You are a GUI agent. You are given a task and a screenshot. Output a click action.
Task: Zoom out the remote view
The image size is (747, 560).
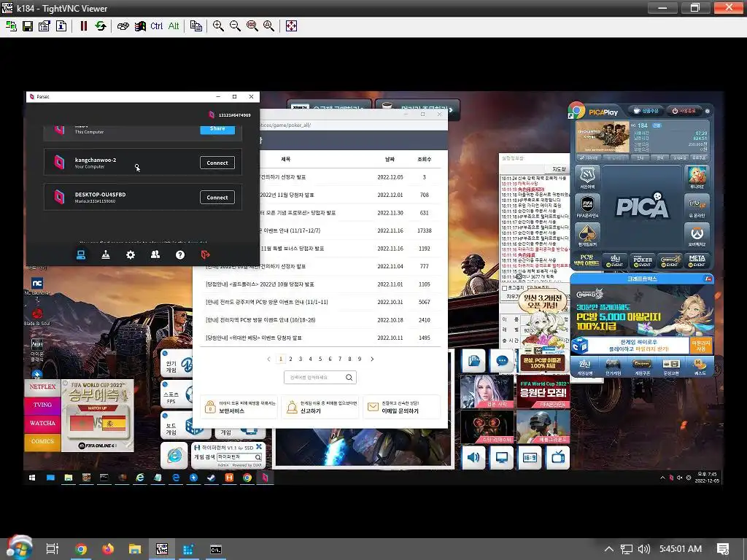point(235,26)
